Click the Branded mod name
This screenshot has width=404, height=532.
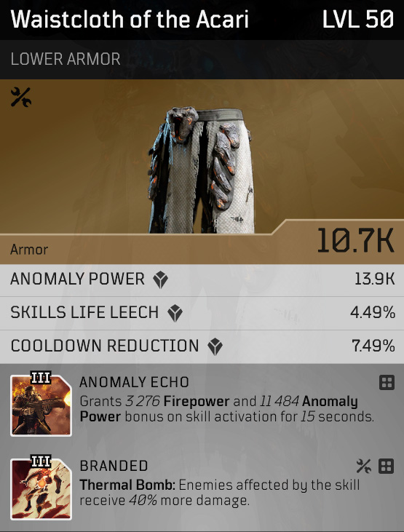pos(114,467)
